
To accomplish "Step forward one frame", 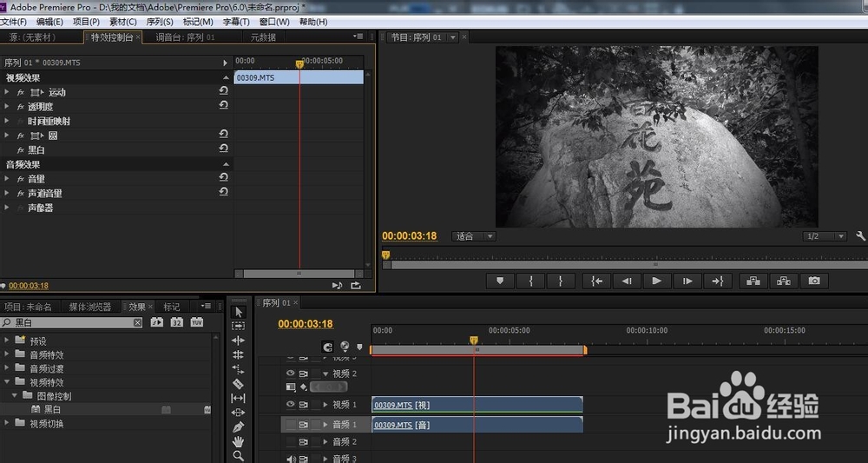I will click(687, 281).
